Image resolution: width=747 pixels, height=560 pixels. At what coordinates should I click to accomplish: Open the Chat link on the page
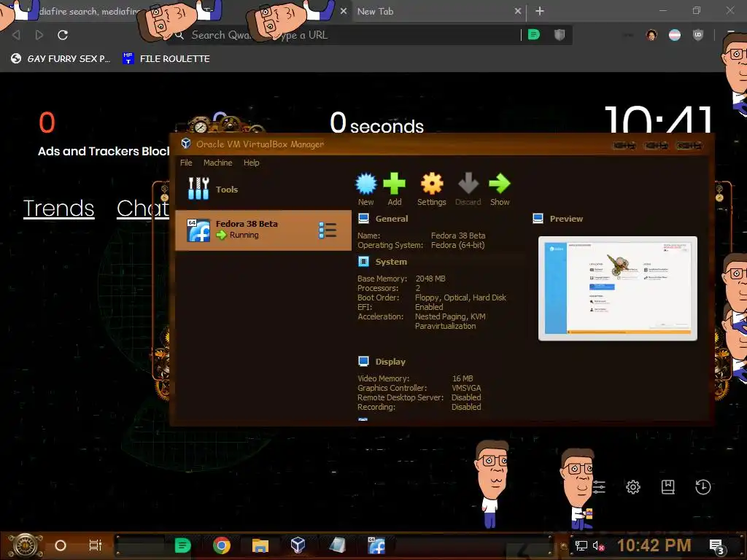[143, 208]
